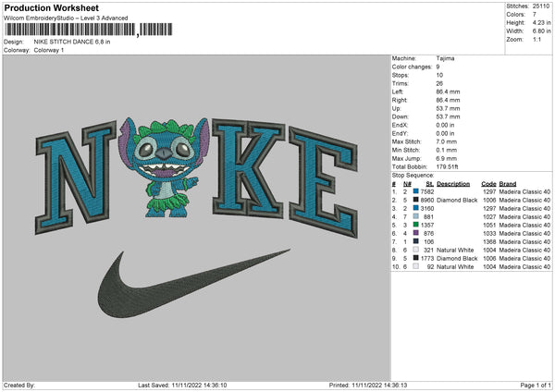
Task: Click the Left label in the machine details
Action: [397, 92]
